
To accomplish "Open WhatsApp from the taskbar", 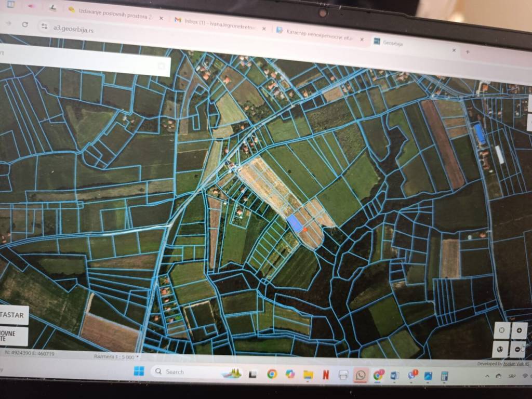I will pyautogui.click(x=361, y=375).
